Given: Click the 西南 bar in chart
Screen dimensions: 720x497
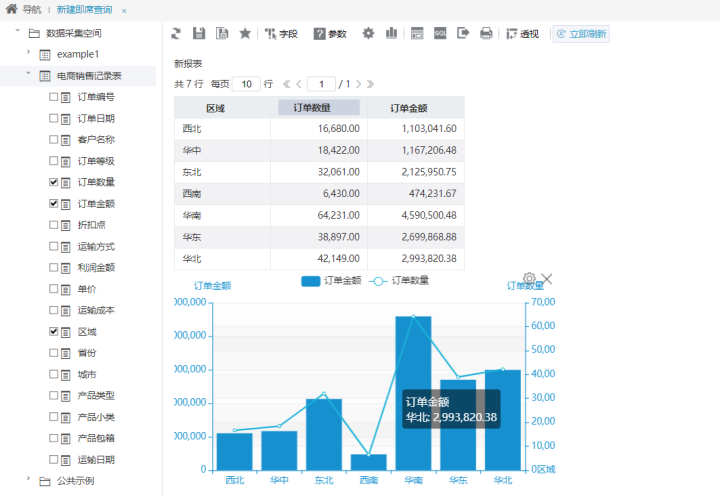Looking at the screenshot, I should [x=369, y=463].
